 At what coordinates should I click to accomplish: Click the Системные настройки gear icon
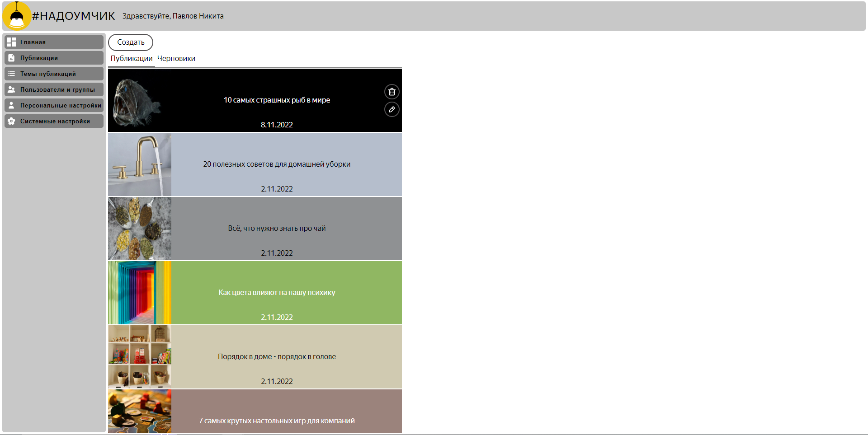point(11,121)
